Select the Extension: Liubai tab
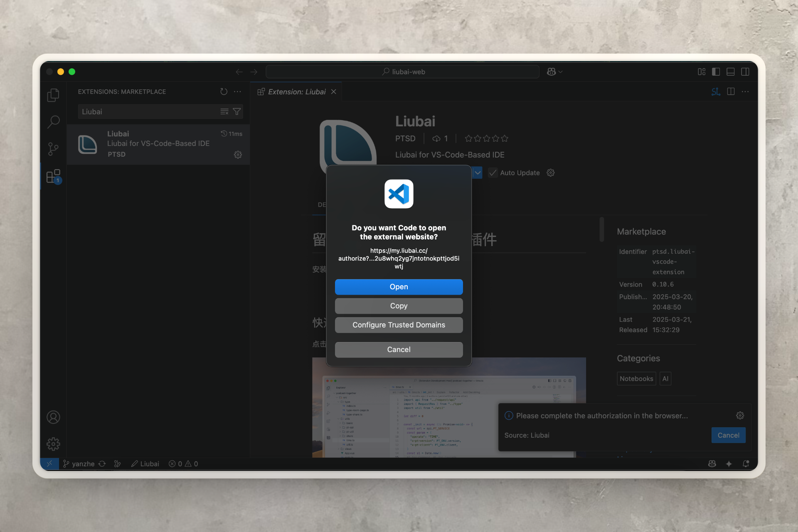This screenshot has height=532, width=798. pyautogui.click(x=296, y=92)
